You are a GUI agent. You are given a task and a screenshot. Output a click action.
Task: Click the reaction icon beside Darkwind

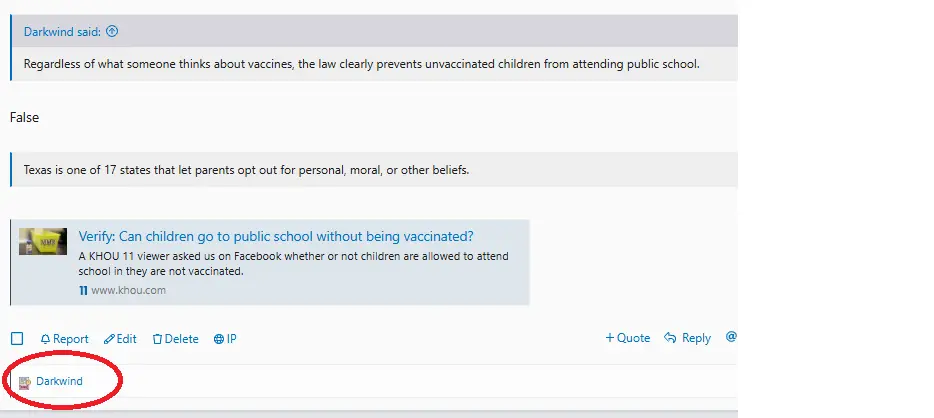tap(25, 382)
